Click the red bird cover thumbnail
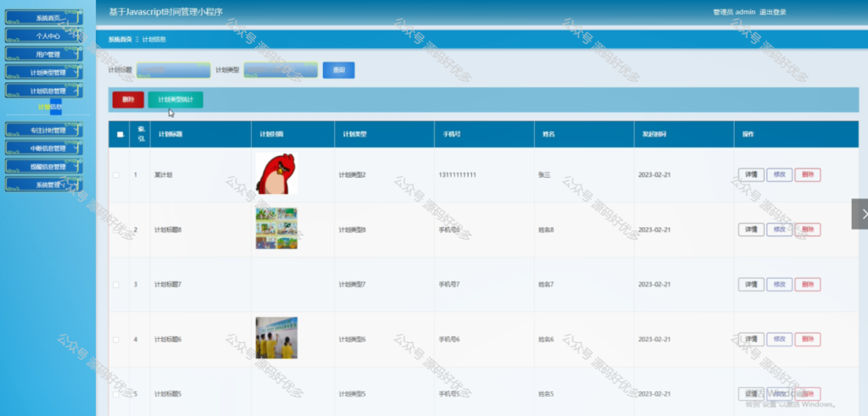Screen dimensions: 868x416 point(276,174)
